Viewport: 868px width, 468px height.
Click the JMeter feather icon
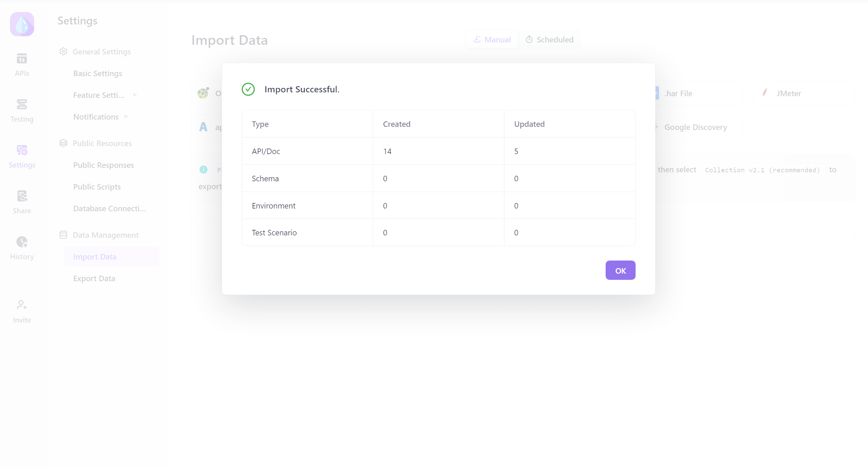tap(765, 93)
